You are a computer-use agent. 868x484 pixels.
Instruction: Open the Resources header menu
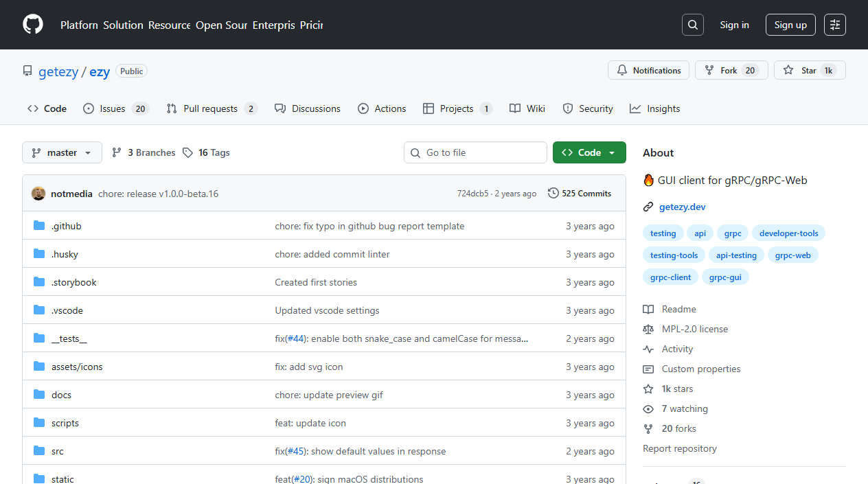(170, 25)
